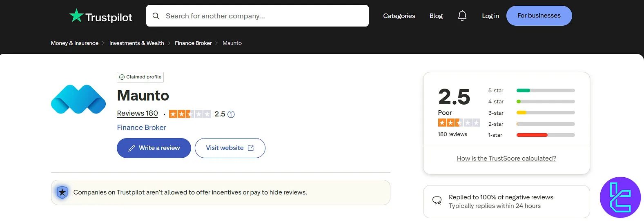Open How is the TrustScore calculated link
This screenshot has height=221, width=644.
click(x=506, y=158)
